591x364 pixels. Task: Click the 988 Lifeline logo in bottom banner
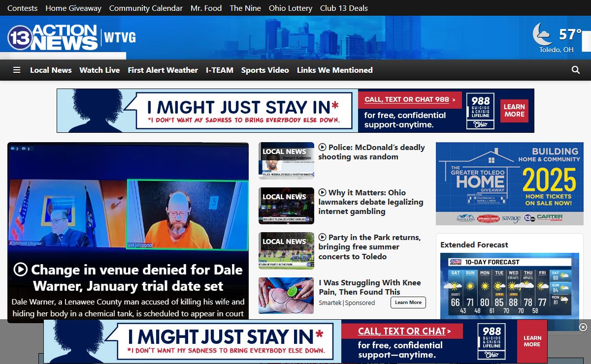(492, 341)
